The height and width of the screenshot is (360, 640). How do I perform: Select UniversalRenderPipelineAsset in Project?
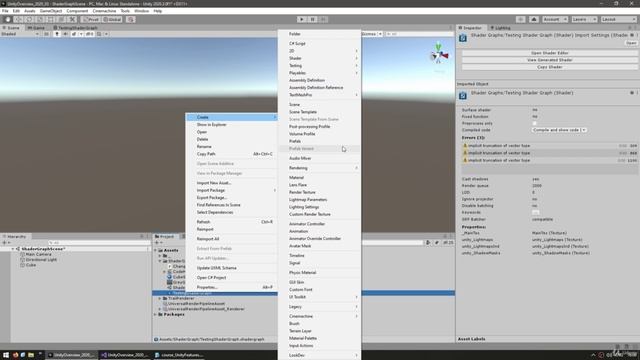coord(196,304)
